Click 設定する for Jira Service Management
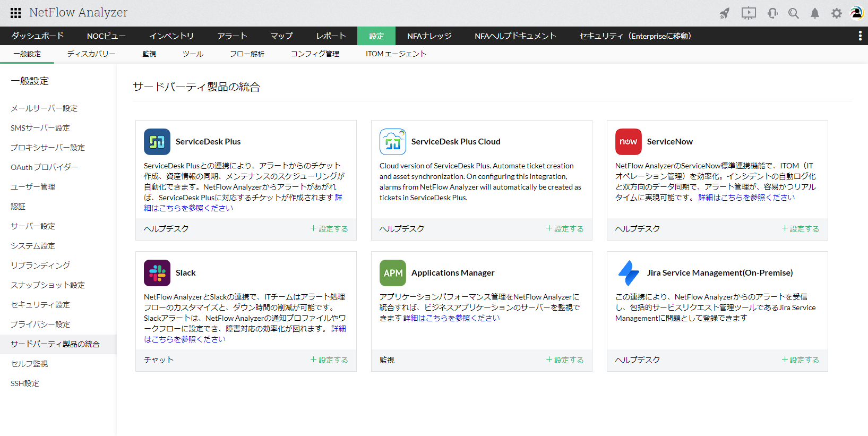868x436 pixels. click(x=801, y=360)
